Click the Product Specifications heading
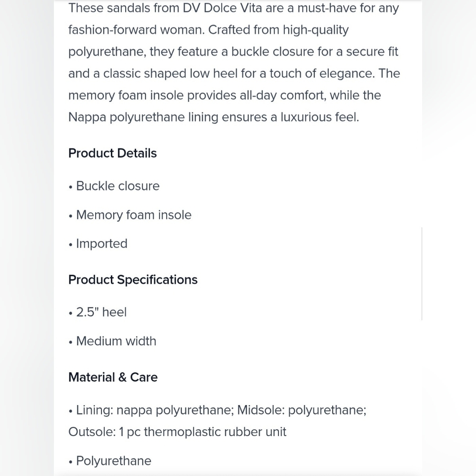476x476 pixels. pyautogui.click(x=133, y=280)
